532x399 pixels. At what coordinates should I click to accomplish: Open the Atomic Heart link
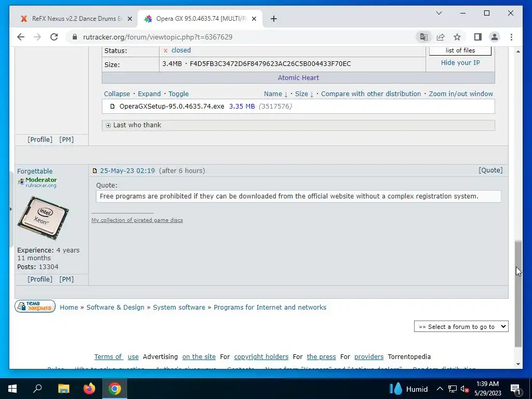pos(298,78)
